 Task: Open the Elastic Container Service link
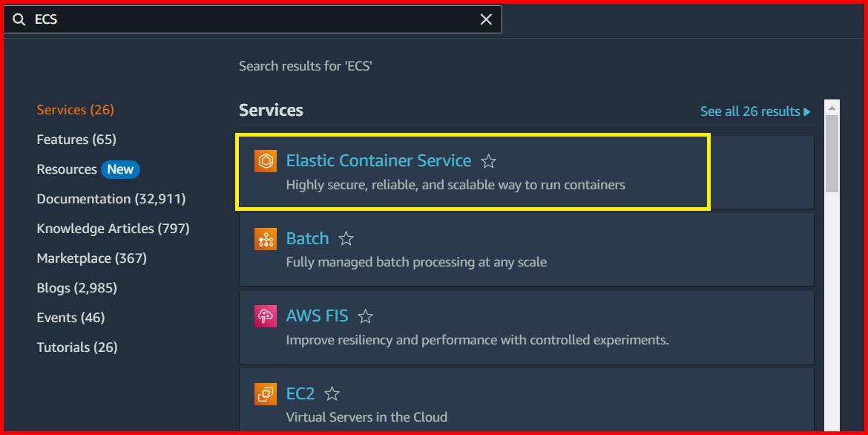379,160
